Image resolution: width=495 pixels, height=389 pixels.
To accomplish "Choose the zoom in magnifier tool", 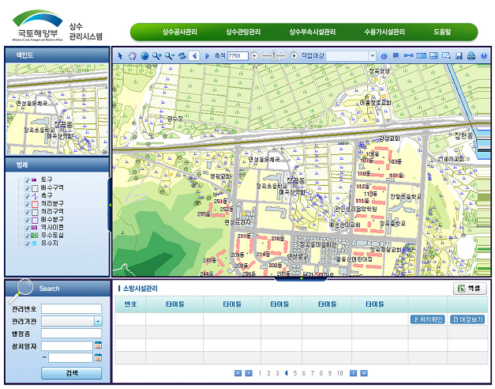I will pyautogui.click(x=156, y=56).
